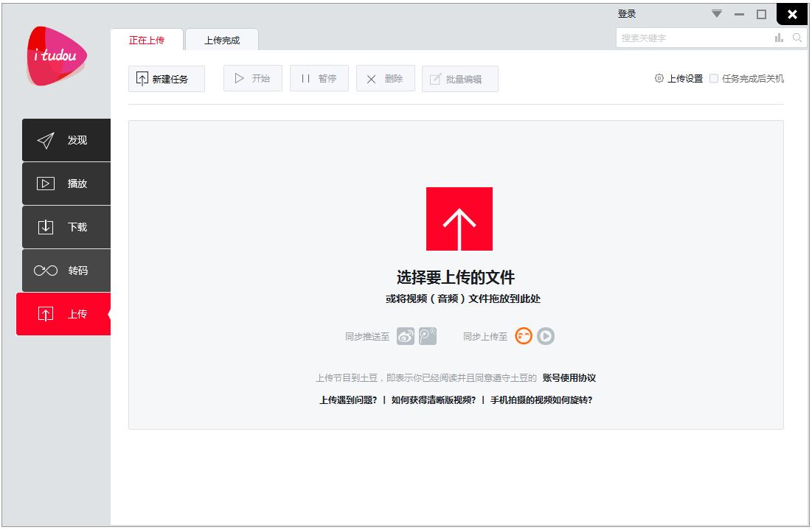812x530 pixels.
Task: Click the search magnifier icon
Action: tap(797, 38)
